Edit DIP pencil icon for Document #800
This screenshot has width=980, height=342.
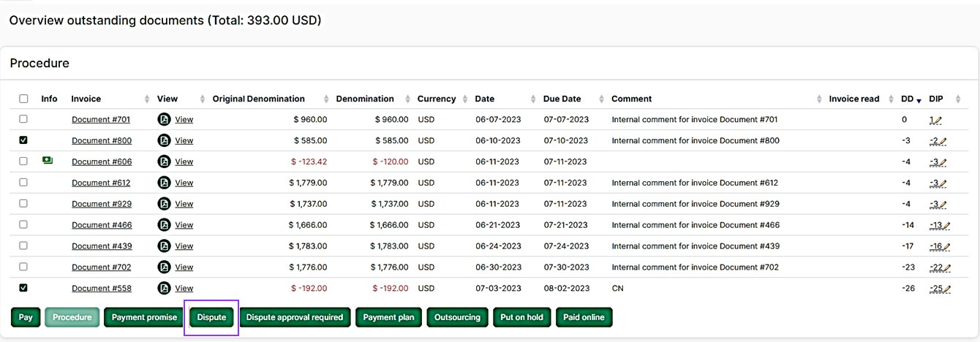[x=943, y=141]
